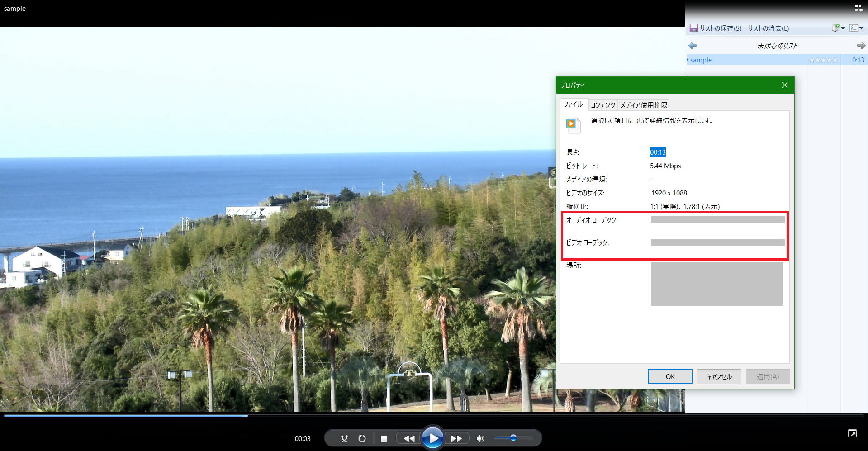
Task: Switch to library view icon
Action: pyautogui.click(x=859, y=8)
